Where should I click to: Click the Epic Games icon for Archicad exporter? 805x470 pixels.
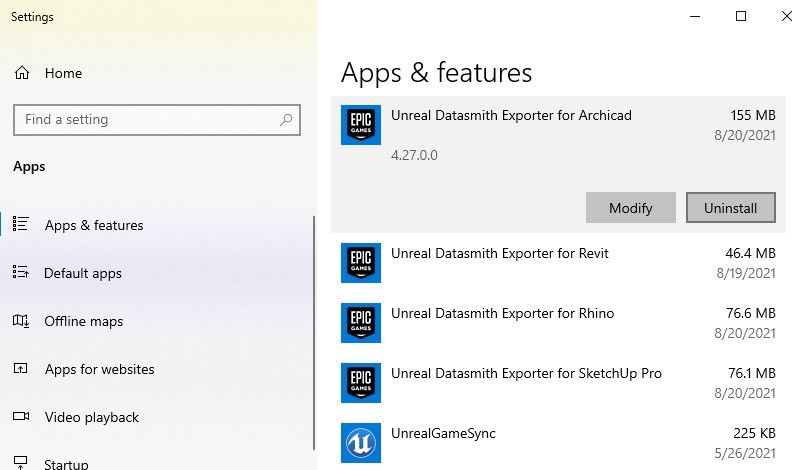(360, 125)
